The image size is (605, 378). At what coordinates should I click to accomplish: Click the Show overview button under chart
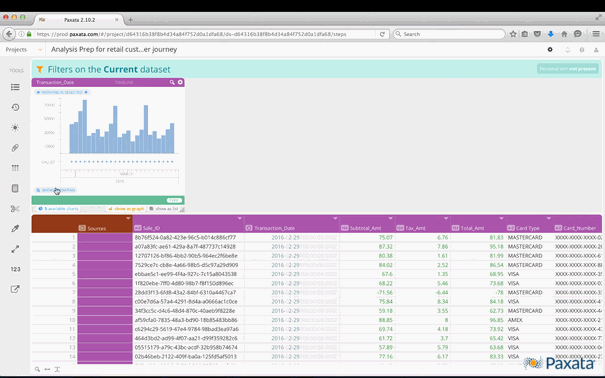pyautogui.click(x=55, y=190)
